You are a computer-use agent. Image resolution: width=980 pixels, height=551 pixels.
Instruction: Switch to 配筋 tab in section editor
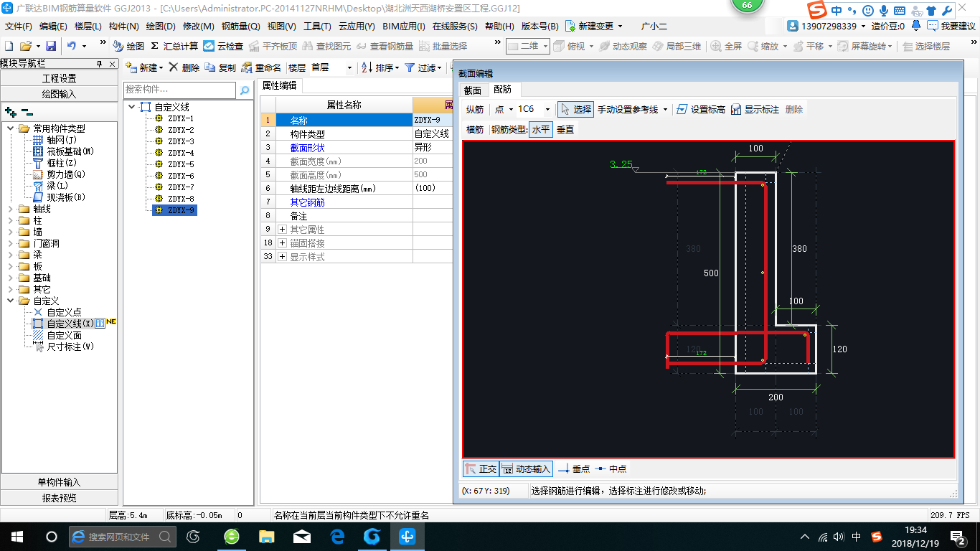click(x=502, y=90)
